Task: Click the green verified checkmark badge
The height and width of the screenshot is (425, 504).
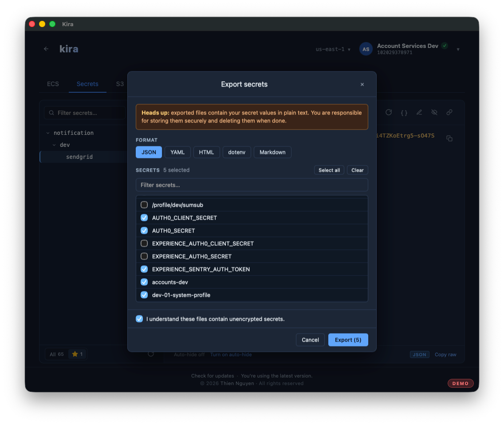Action: click(445, 46)
